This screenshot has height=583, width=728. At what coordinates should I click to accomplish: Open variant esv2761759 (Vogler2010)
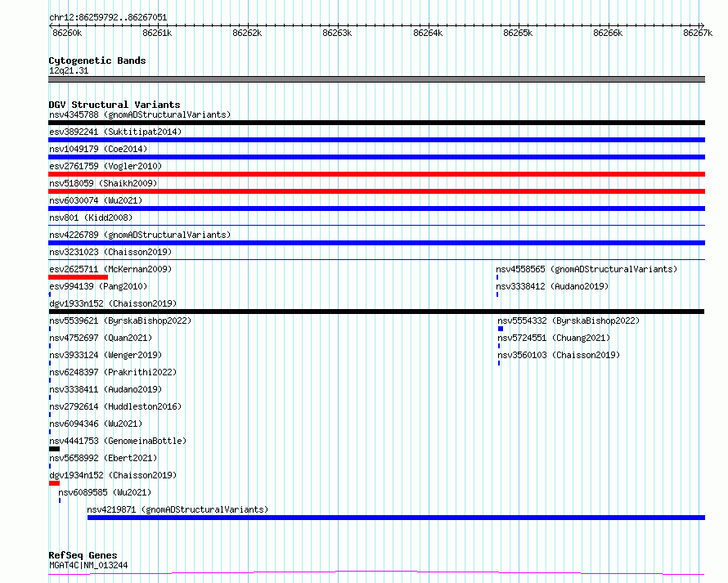tap(106, 166)
